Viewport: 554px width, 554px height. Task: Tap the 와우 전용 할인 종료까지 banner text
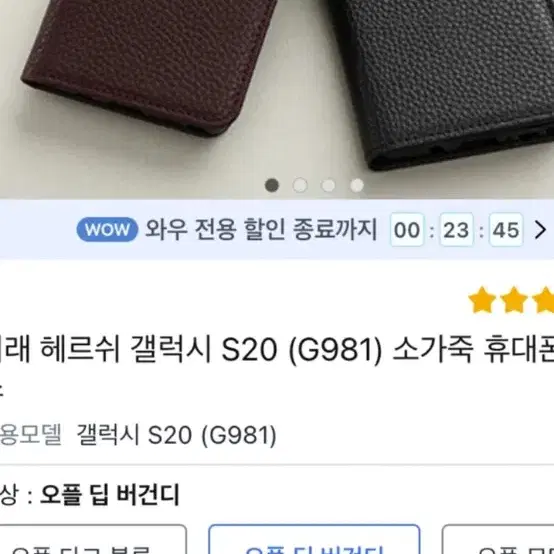point(261,230)
